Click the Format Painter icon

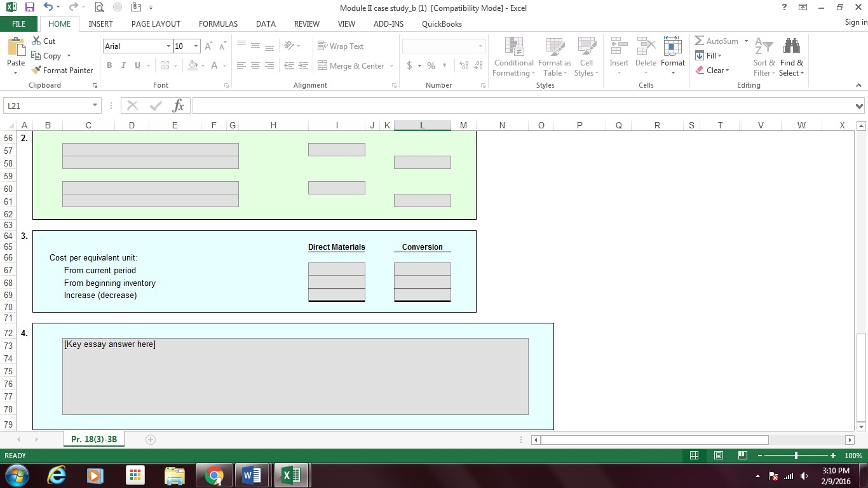coord(37,71)
